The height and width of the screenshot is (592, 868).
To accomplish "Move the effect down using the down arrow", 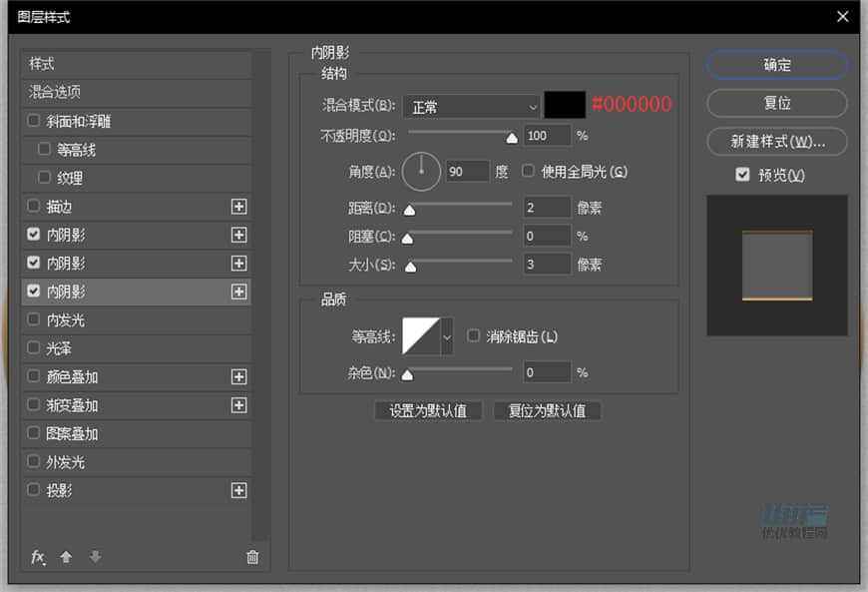I will pos(94,557).
